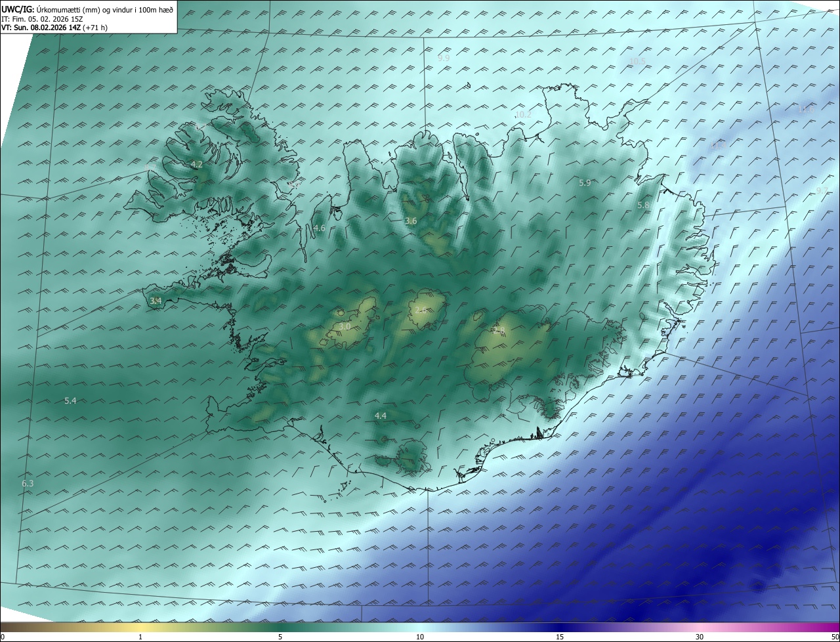The image size is (840, 642).
Task: Click the legend tick label 30
Action: [700, 637]
